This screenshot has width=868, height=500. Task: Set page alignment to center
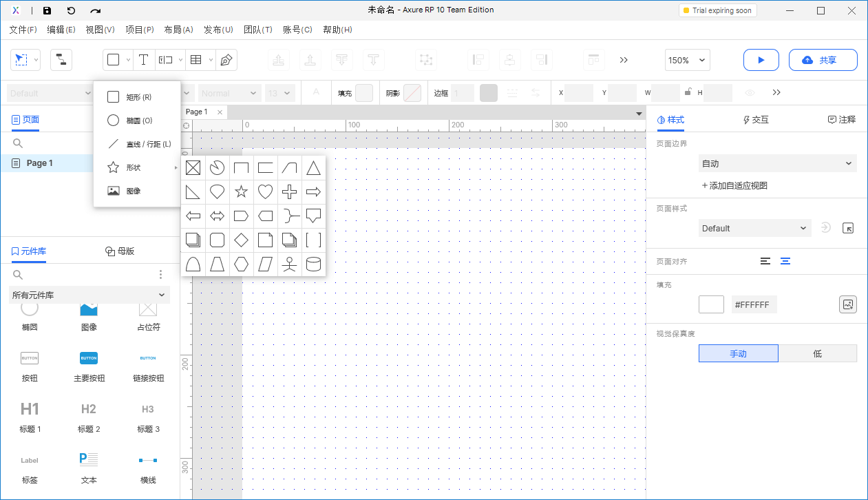(x=785, y=261)
